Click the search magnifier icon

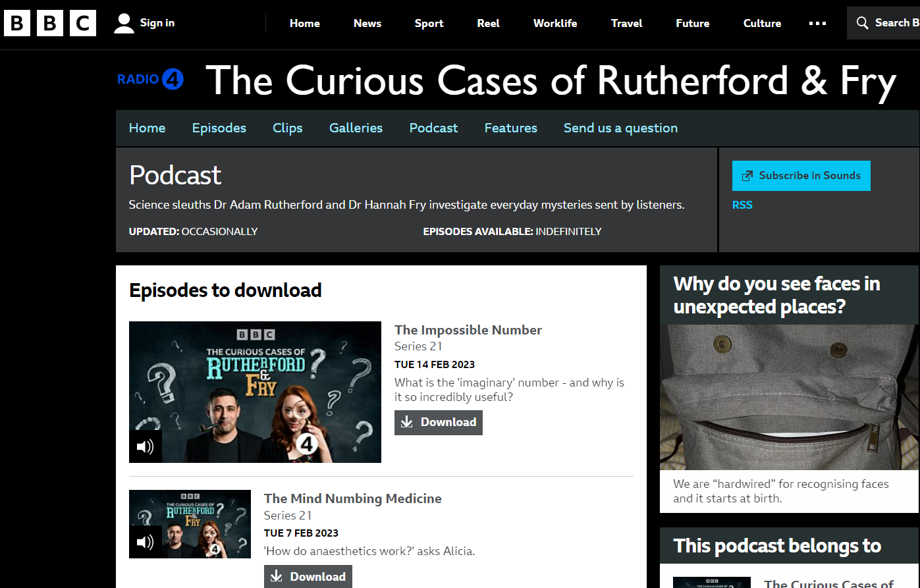[862, 23]
